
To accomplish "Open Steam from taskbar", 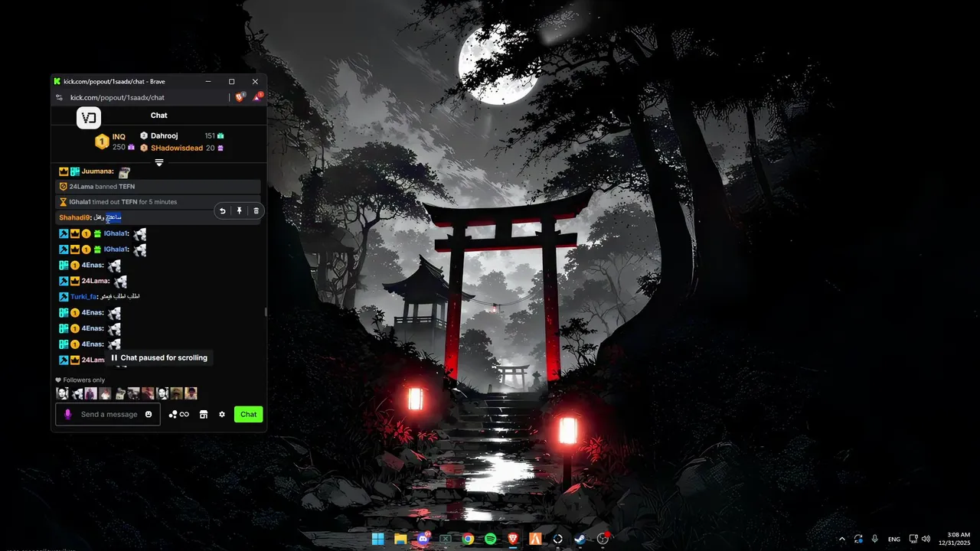I will pyautogui.click(x=580, y=539).
